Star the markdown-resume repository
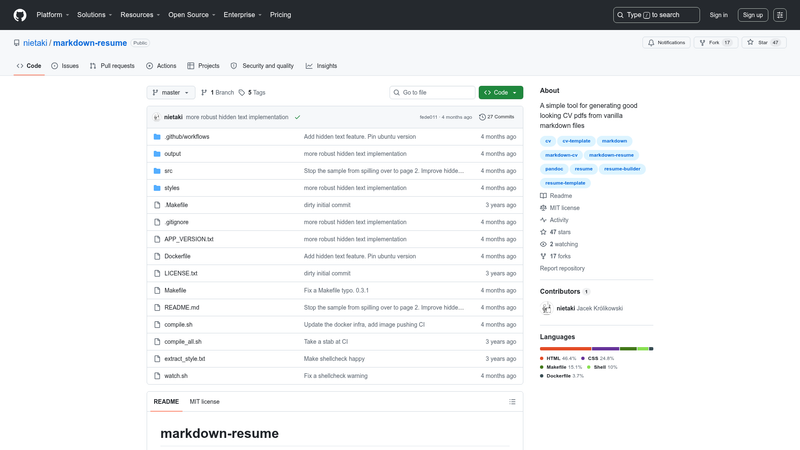 (x=764, y=42)
